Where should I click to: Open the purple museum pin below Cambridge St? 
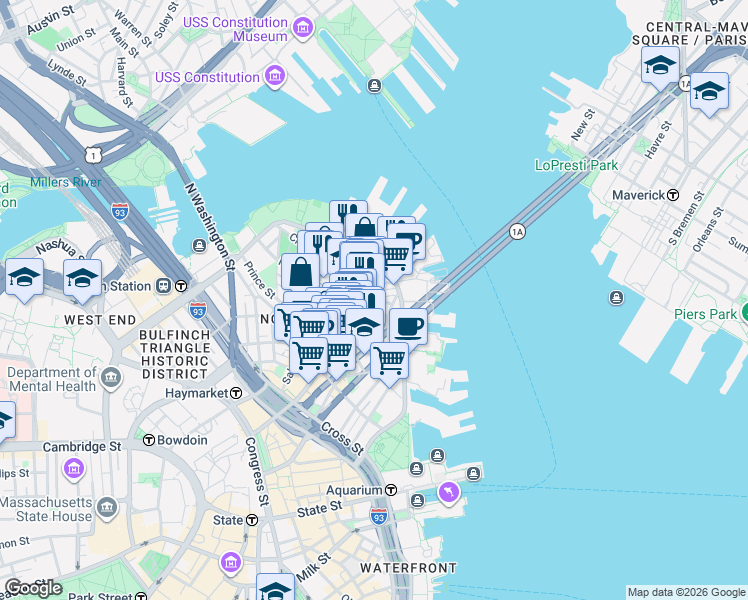click(x=74, y=468)
